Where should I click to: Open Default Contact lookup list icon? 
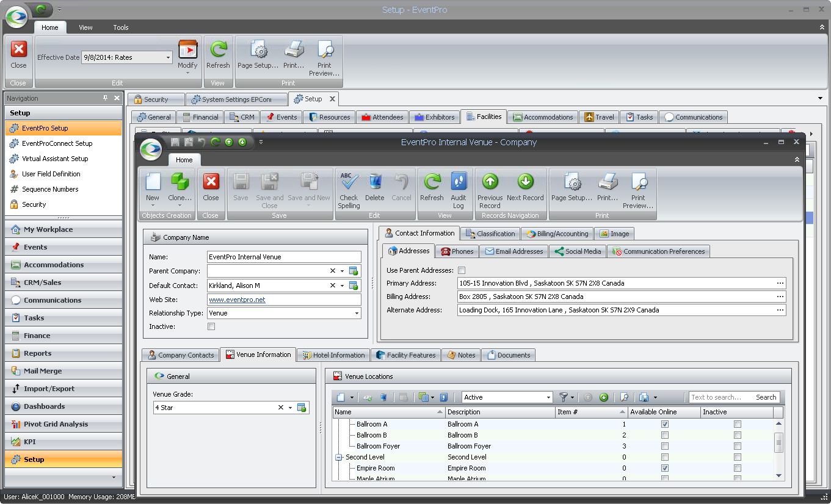pyautogui.click(x=354, y=286)
